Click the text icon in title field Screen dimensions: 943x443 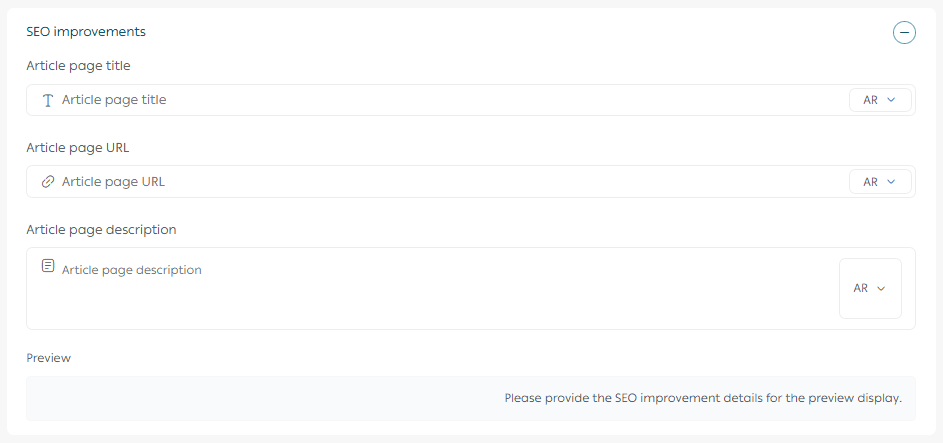click(x=47, y=100)
